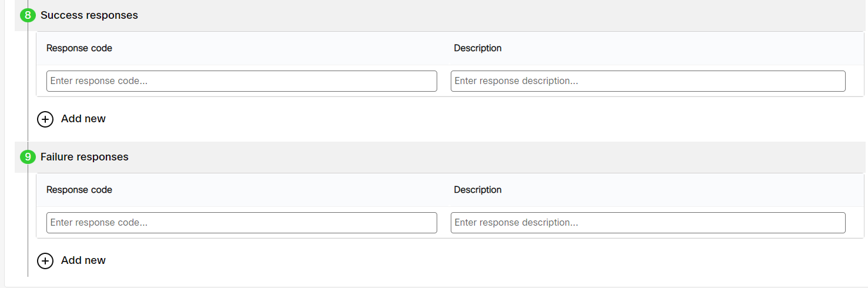Click Description column header in Failure table

click(x=478, y=190)
